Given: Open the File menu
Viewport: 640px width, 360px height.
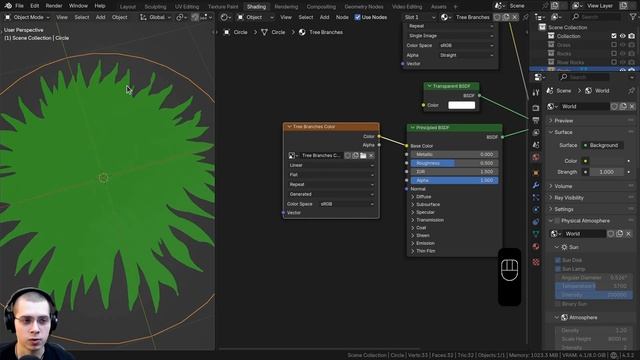Looking at the screenshot, I should 19,6.
